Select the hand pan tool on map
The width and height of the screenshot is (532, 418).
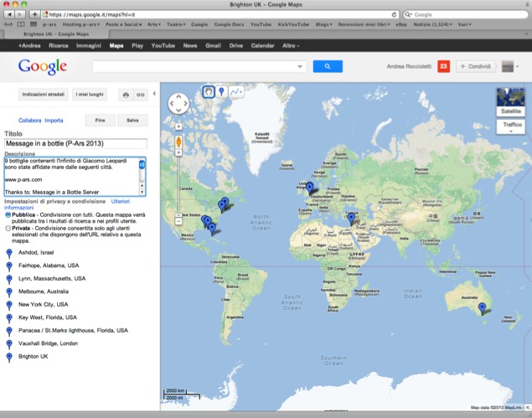[x=209, y=91]
